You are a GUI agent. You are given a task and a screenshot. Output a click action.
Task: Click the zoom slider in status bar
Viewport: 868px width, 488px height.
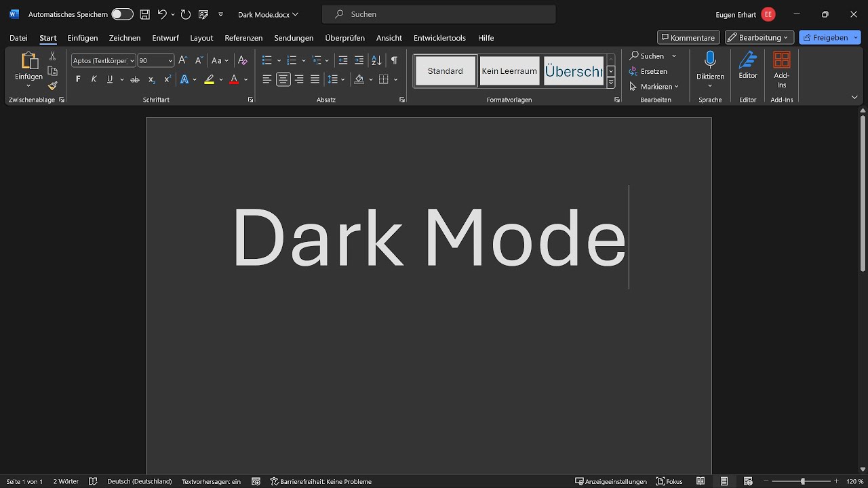[803, 481]
